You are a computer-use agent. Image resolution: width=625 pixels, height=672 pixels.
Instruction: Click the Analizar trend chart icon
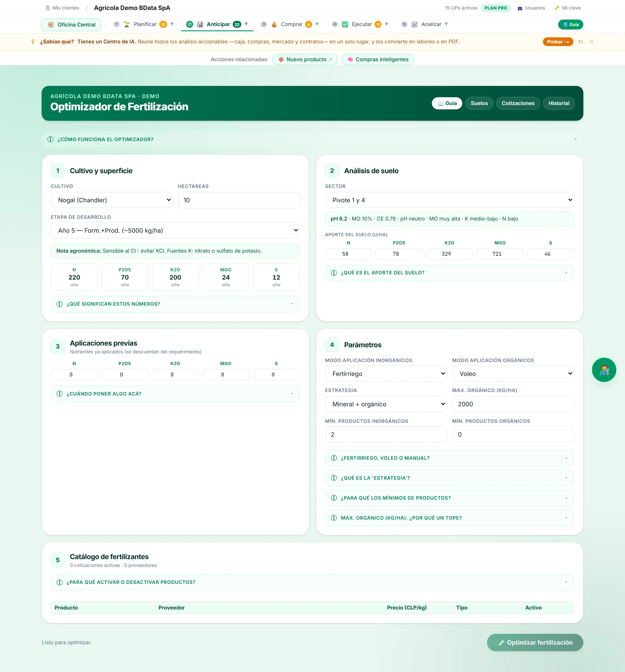(x=414, y=24)
